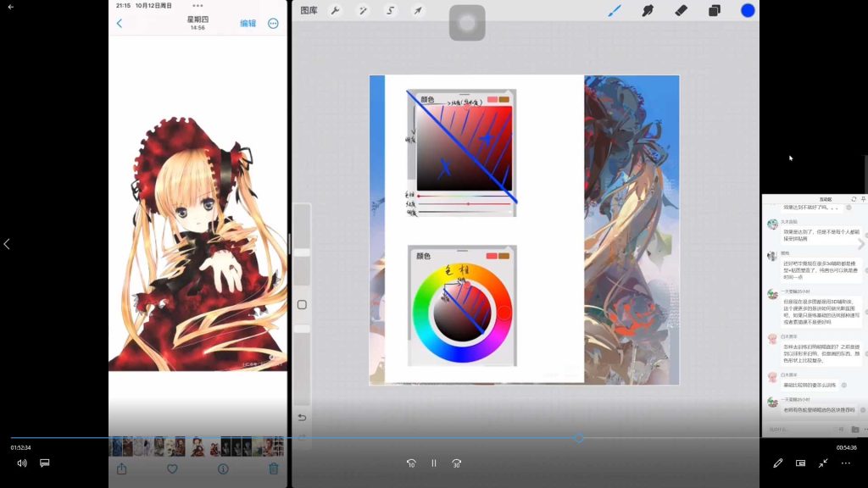Open the video player volume control

click(x=22, y=463)
